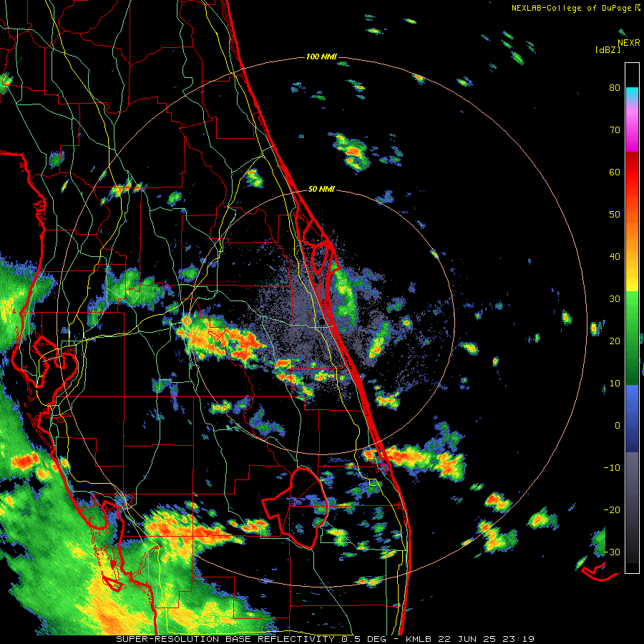Click the 50 value on the dBZ scale
This screenshot has height=644, width=644.
coord(615,215)
